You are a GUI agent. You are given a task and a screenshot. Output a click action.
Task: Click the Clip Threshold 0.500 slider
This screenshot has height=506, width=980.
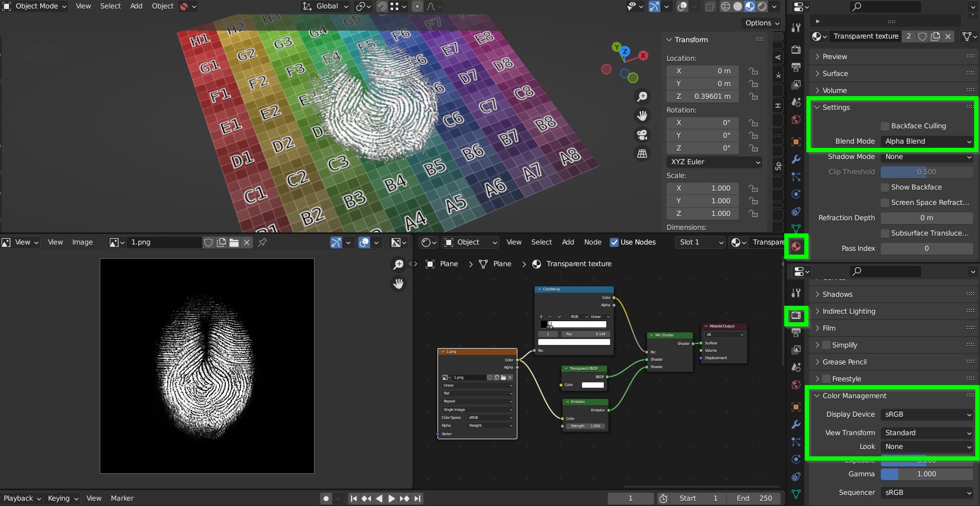coord(927,172)
